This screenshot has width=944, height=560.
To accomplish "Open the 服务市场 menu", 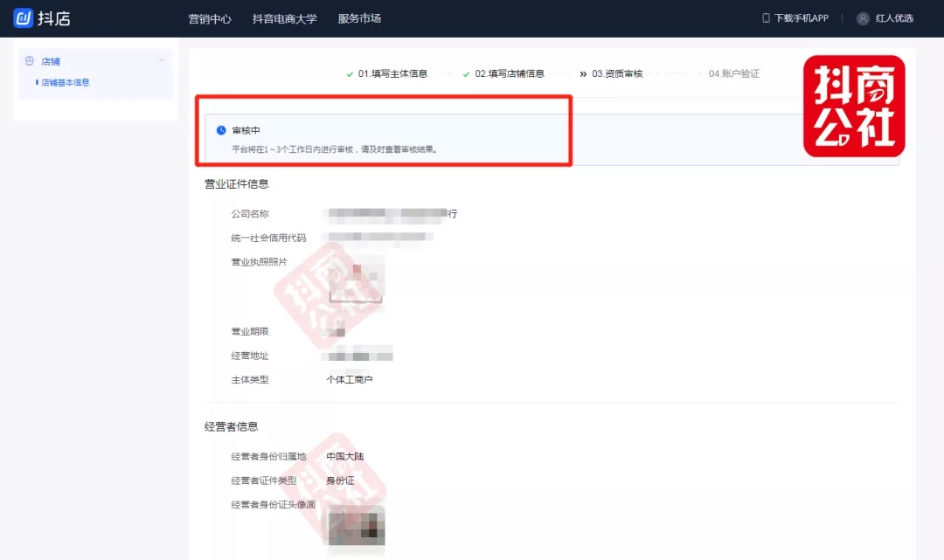I will [x=359, y=18].
